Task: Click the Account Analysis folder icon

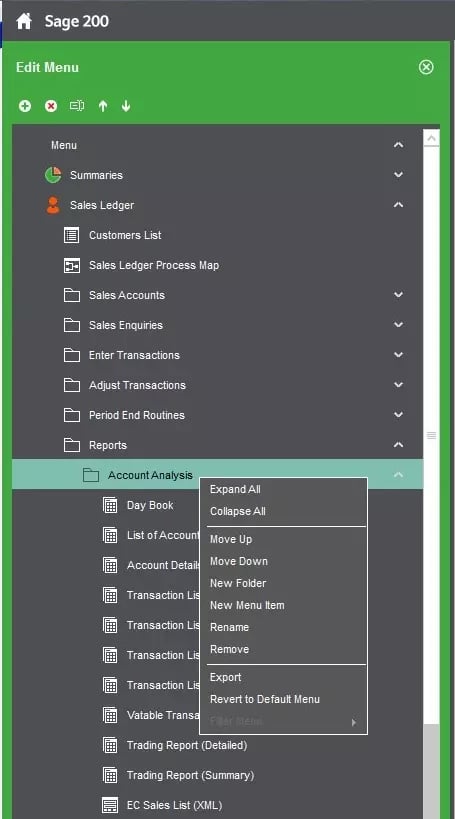Action: pyautogui.click(x=91, y=475)
